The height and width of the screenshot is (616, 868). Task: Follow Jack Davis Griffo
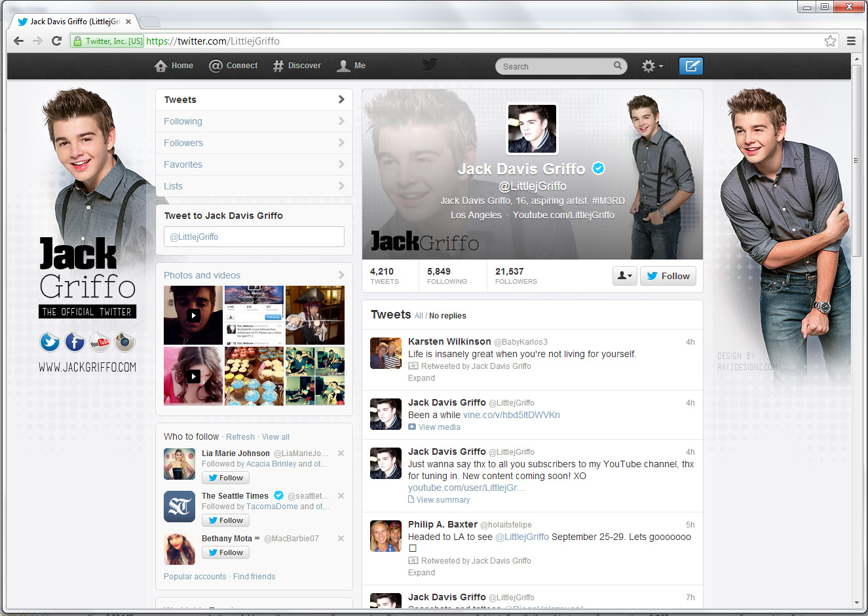point(668,276)
